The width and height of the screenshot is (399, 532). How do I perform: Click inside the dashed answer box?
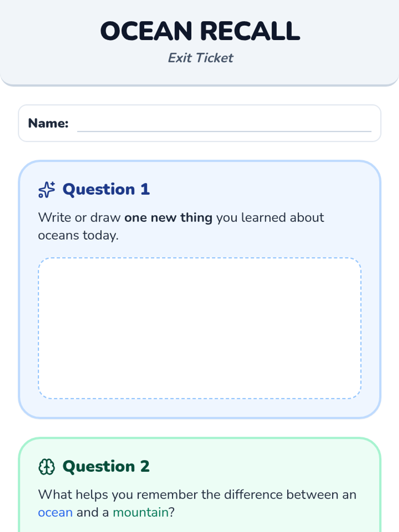tap(199, 328)
